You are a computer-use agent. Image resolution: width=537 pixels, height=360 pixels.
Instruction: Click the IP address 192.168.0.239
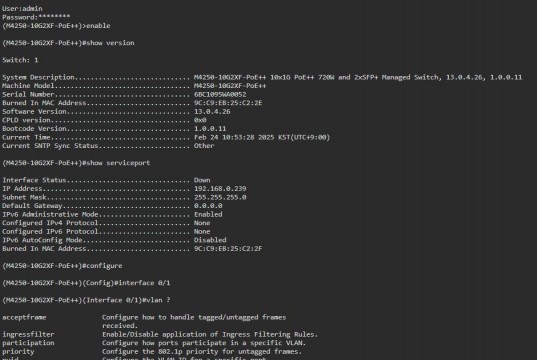click(x=220, y=189)
